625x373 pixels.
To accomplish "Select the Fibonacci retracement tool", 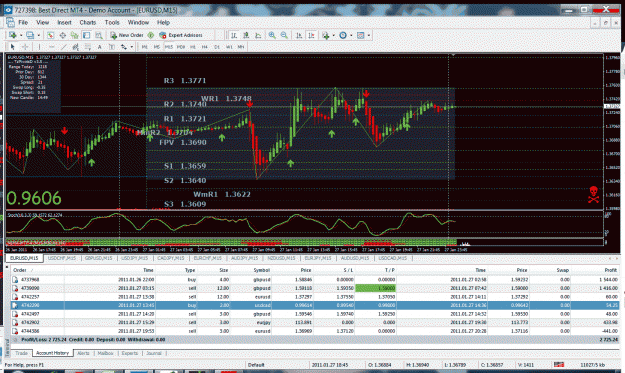I will [88, 47].
